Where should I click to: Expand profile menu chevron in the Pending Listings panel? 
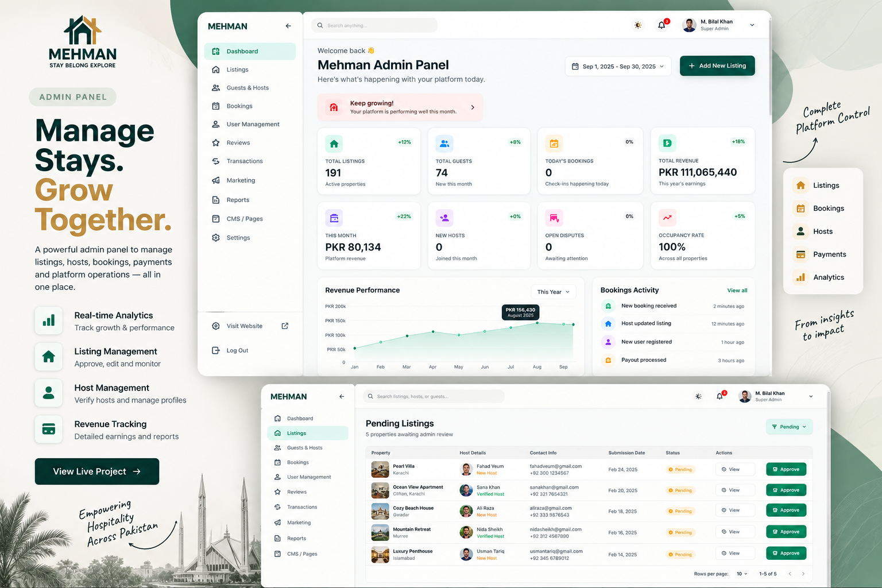[x=811, y=396]
